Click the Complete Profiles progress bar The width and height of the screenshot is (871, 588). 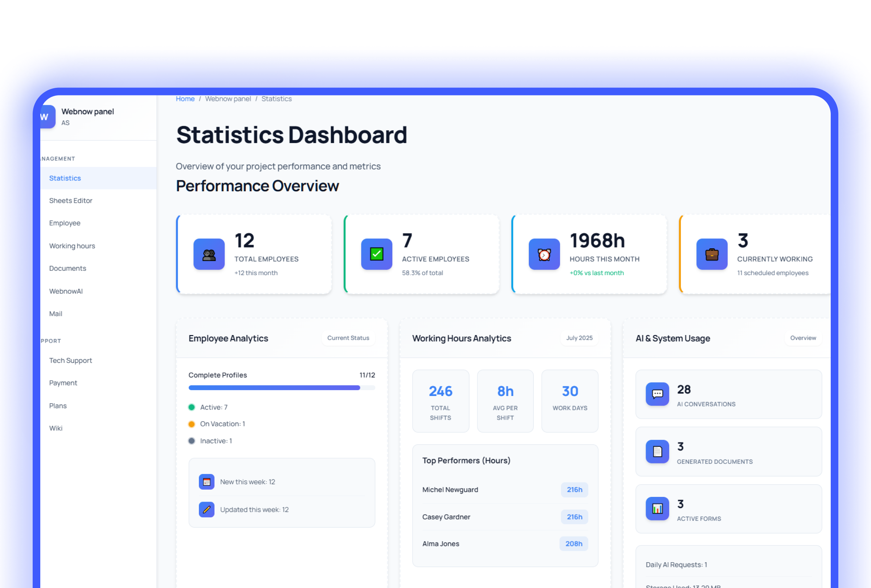click(282, 388)
